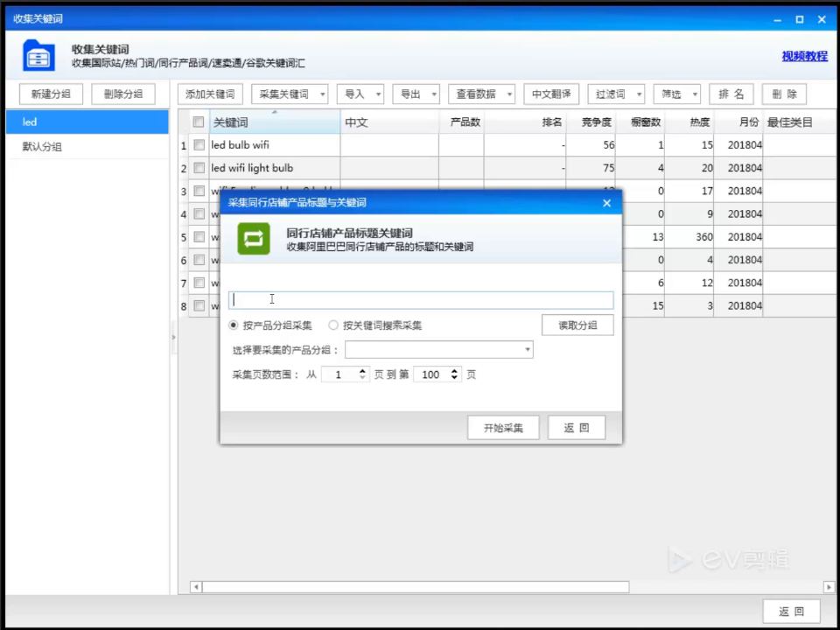Screen dimensions: 840x630
Task: Tick the checkbox in row 6
Action: point(199,260)
